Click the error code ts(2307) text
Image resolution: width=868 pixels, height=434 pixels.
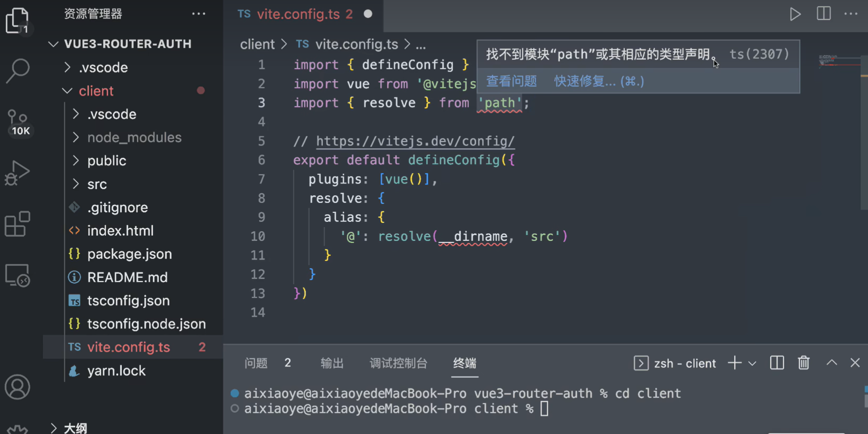click(x=759, y=54)
